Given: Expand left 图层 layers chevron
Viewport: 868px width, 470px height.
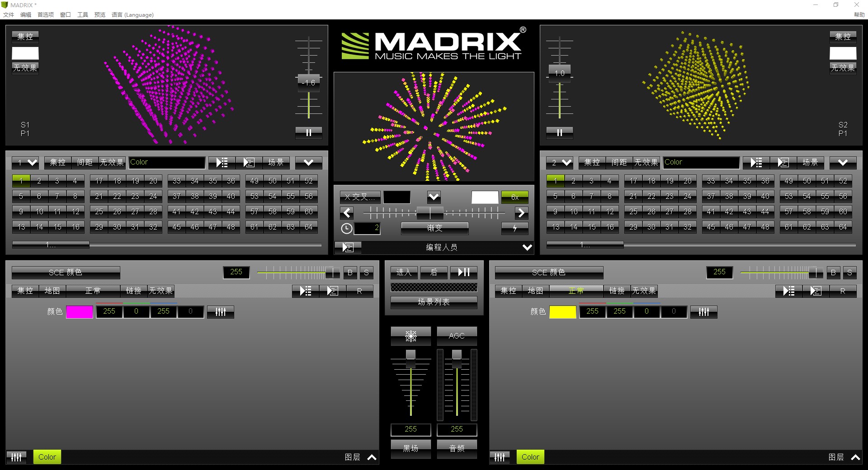Looking at the screenshot, I should (x=372, y=457).
